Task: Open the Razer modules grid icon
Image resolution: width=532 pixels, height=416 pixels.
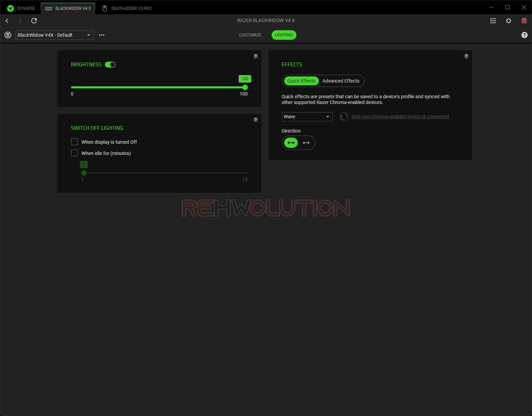Action: click(493, 21)
